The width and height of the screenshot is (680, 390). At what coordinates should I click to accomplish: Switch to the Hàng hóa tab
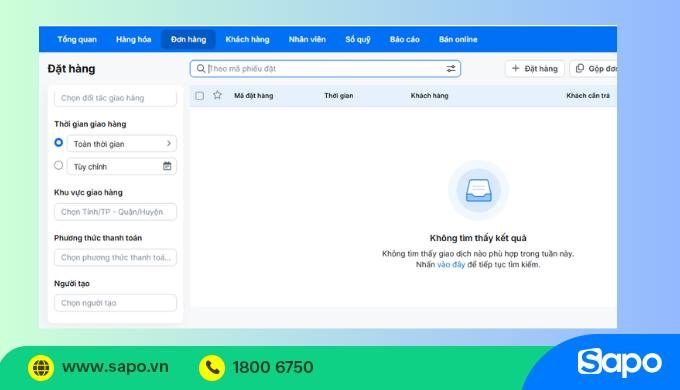click(x=134, y=39)
